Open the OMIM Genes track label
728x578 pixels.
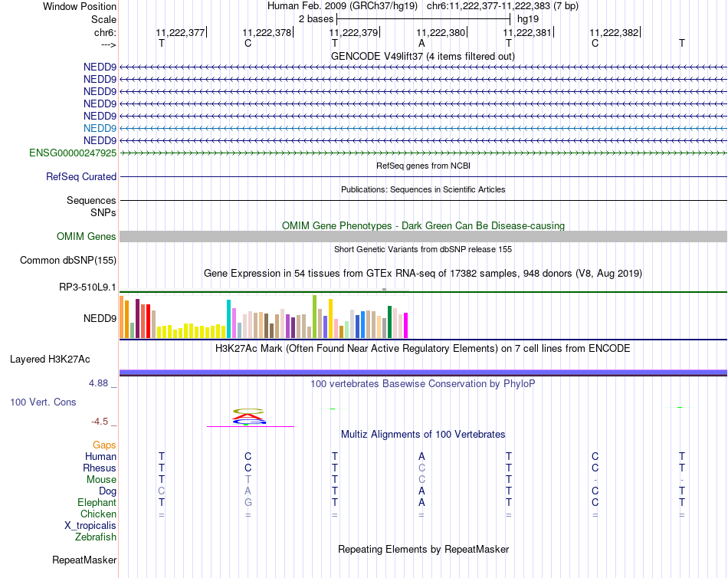point(87,237)
